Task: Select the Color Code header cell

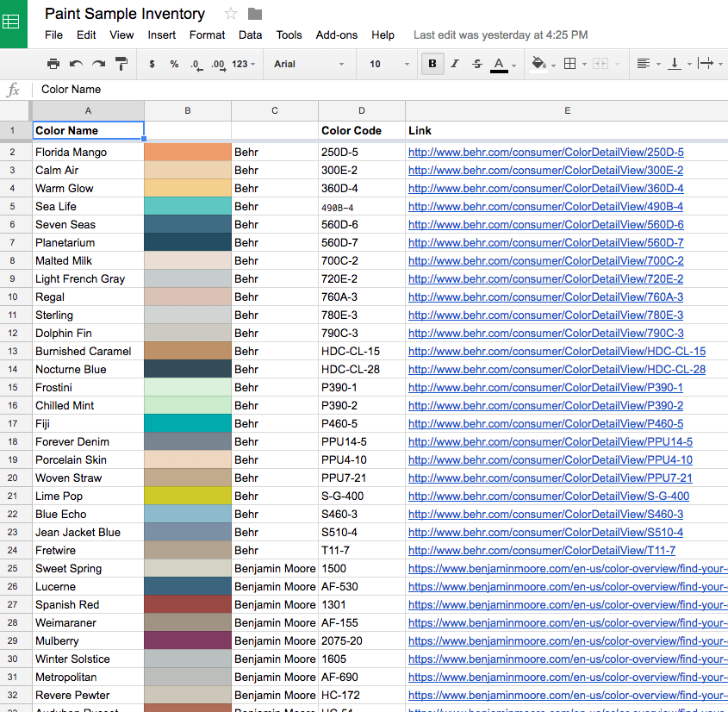Action: pos(362,131)
